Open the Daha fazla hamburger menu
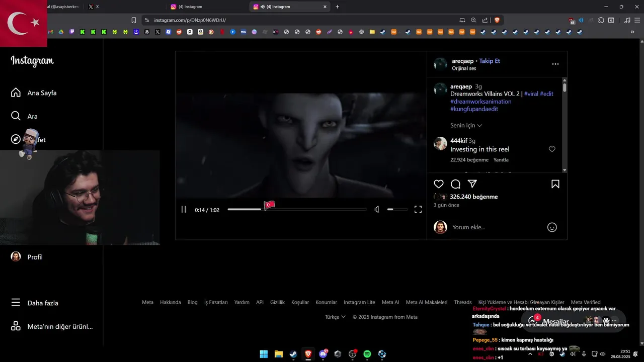The image size is (644, 362). 16,303
